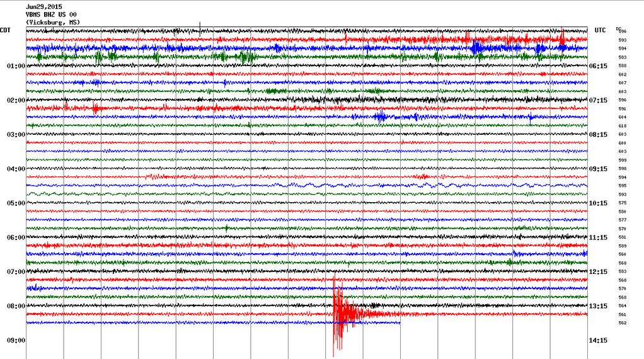
Task: Click the DC offset value 562
Action: [622, 323]
